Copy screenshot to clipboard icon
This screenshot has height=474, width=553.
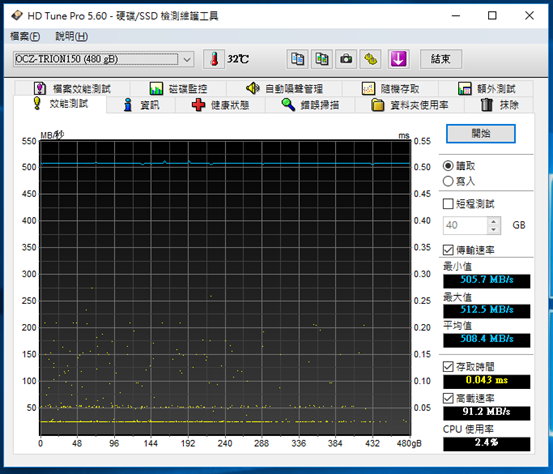tap(321, 59)
